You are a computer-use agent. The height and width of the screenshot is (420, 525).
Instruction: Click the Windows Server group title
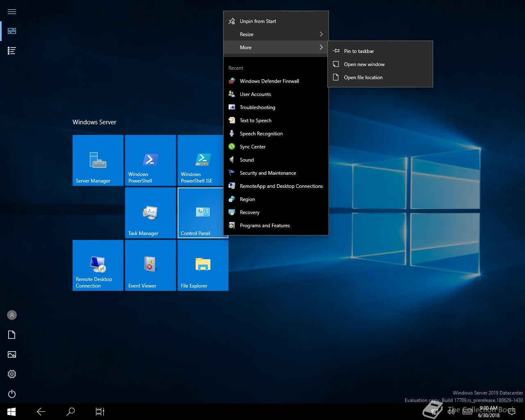pyautogui.click(x=94, y=122)
